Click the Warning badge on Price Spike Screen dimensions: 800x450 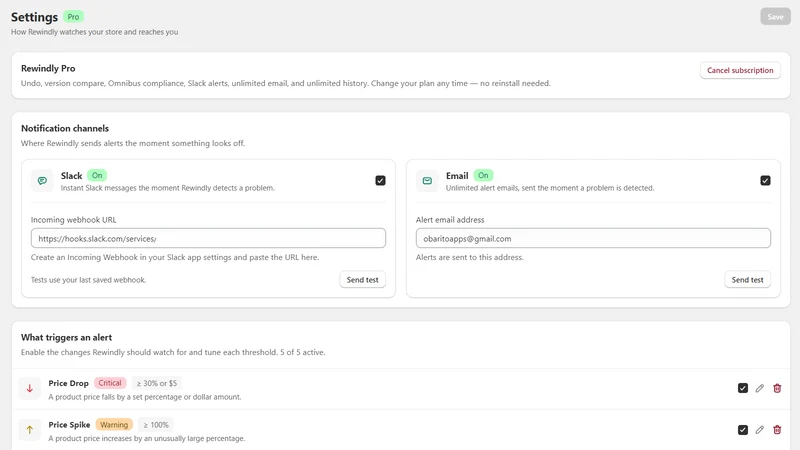click(x=114, y=424)
